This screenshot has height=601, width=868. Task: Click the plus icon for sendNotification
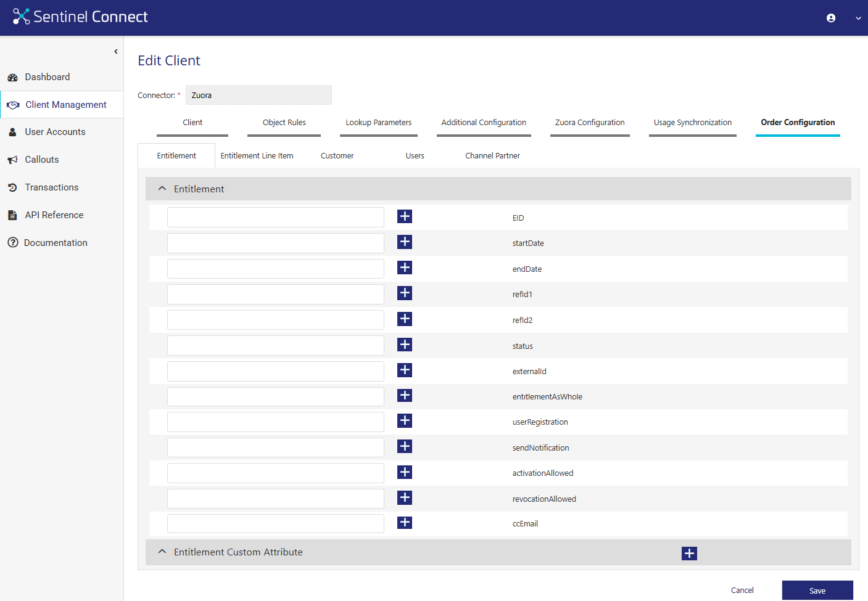[405, 446]
